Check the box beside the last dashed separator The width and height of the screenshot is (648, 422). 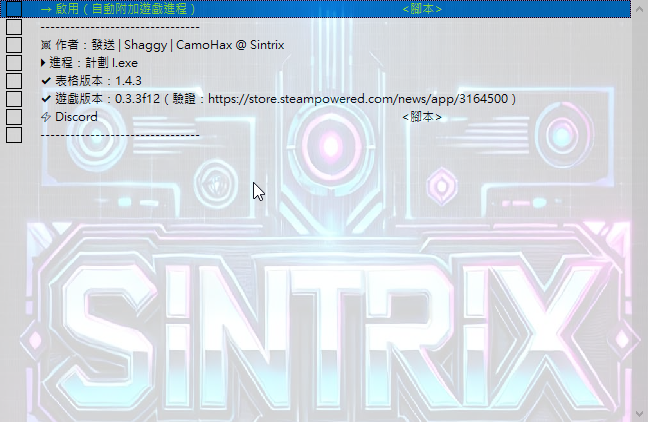click(x=14, y=135)
